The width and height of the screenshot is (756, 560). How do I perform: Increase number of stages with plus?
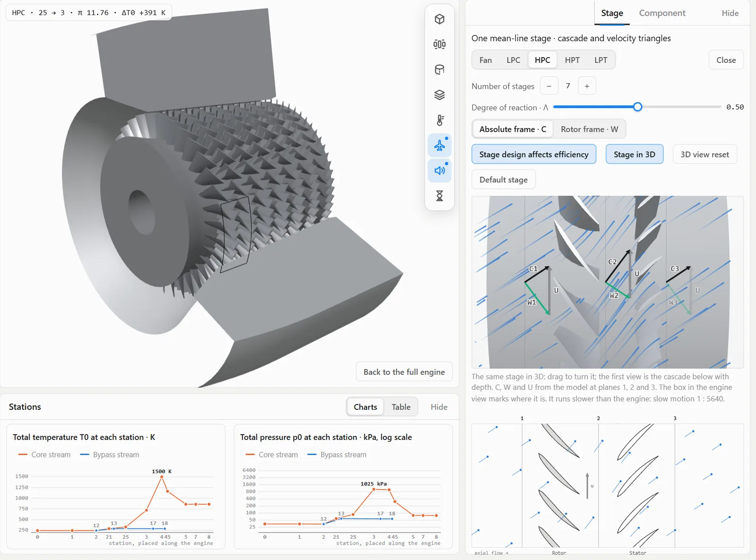coord(587,86)
